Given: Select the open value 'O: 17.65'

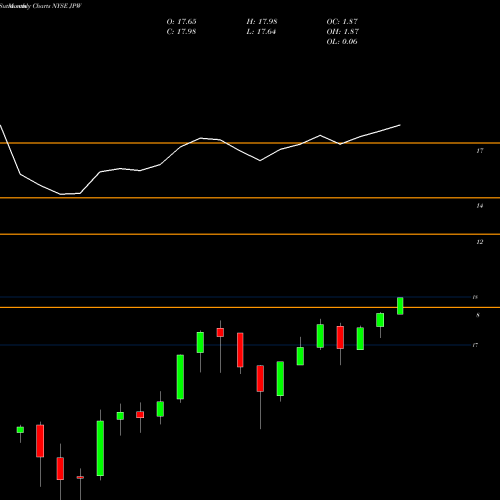Looking at the screenshot, I should 181,22.
